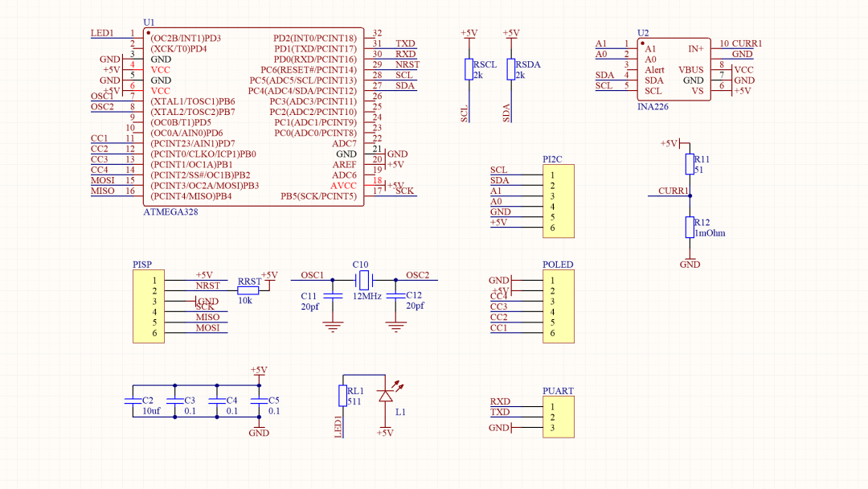The width and height of the screenshot is (868, 489).
Task: Click the +5V power port above RSDA
Action: [x=511, y=35]
